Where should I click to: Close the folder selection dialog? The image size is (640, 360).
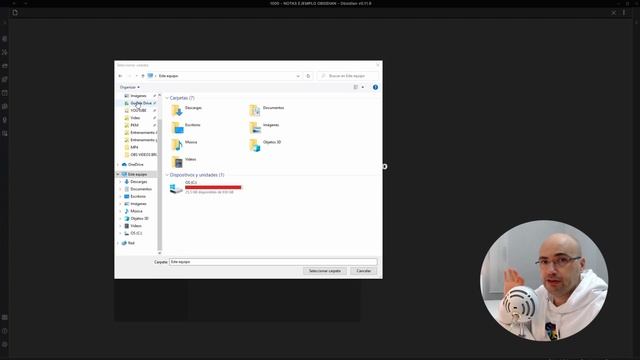click(378, 65)
